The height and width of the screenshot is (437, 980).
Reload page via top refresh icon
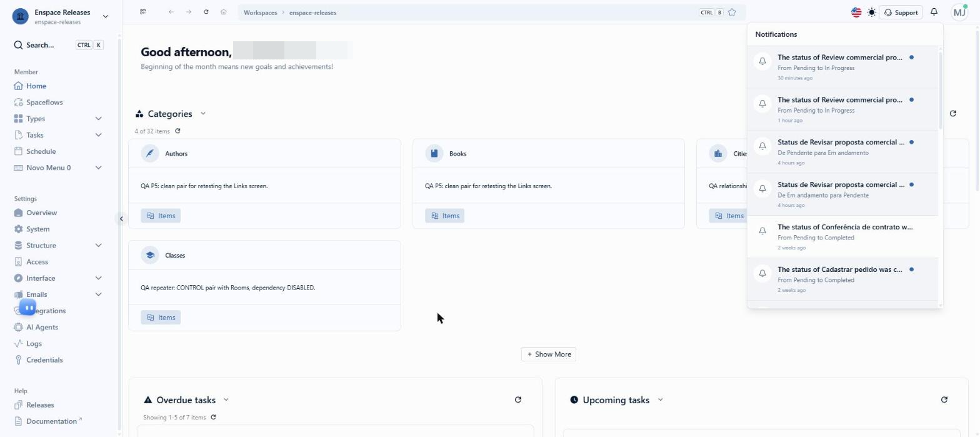click(206, 12)
